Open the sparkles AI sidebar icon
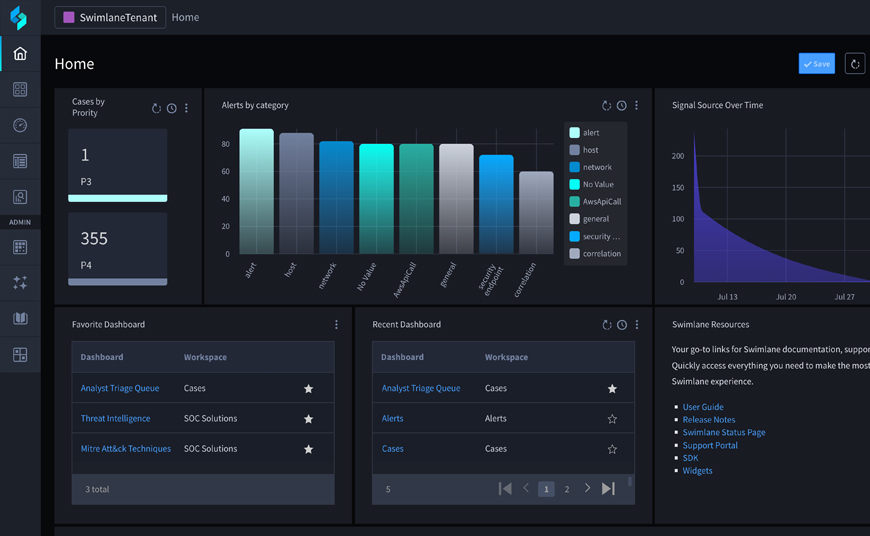This screenshot has height=536, width=870. click(20, 282)
